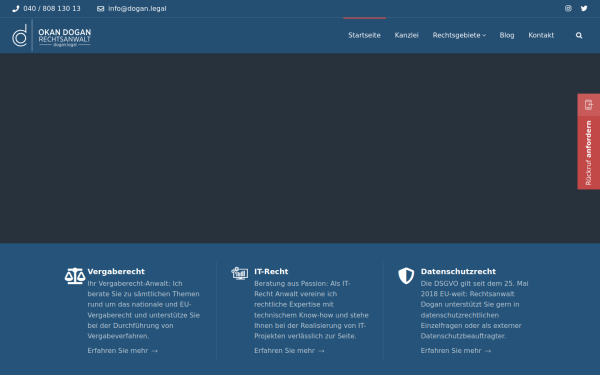Click the Rückruf anfordern side button
Image resolution: width=600 pixels, height=375 pixels.
point(589,142)
